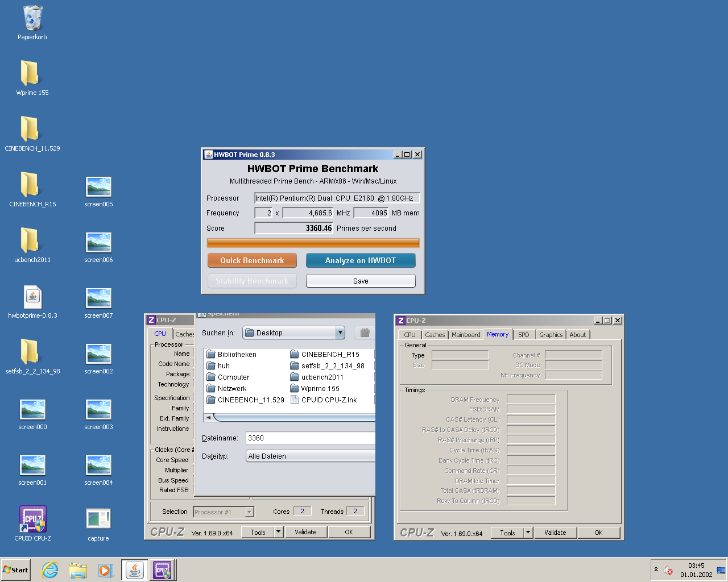Screen dimensions: 728x582
Task: Switch to CPU tab in right CPU-Z
Action: [409, 335]
